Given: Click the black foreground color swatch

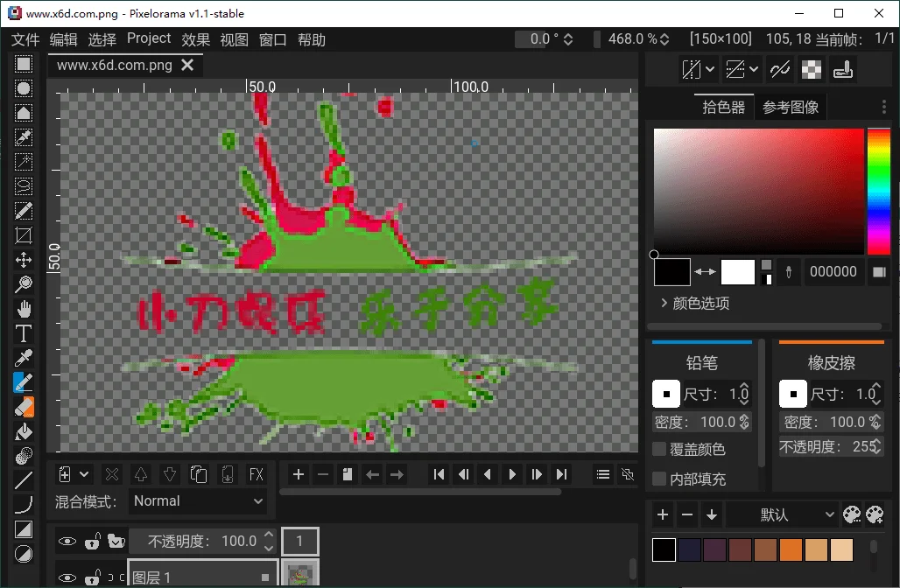Looking at the screenshot, I should pyautogui.click(x=671, y=272).
